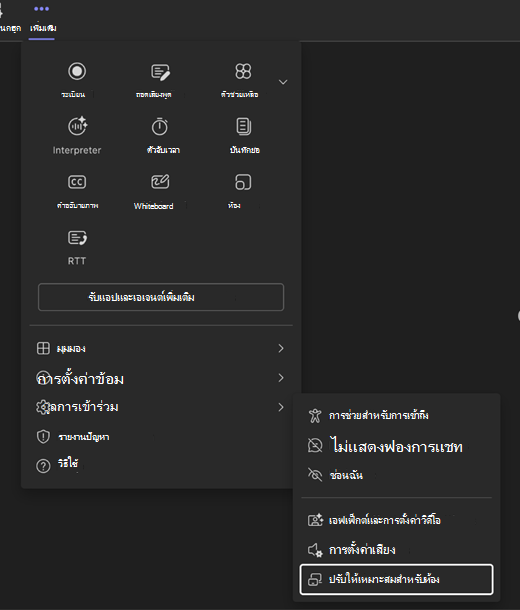520x610 pixels.
Task: Select the RTT icon
Action: point(77,238)
